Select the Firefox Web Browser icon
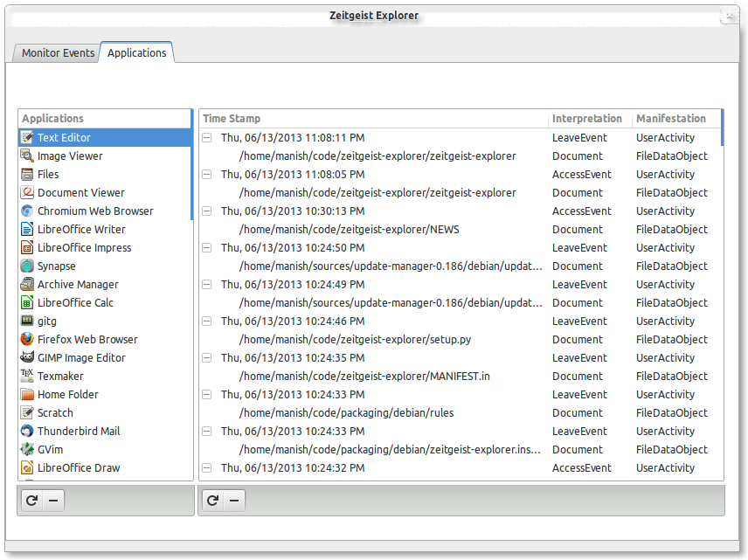The width and height of the screenshot is (748, 560). click(28, 339)
